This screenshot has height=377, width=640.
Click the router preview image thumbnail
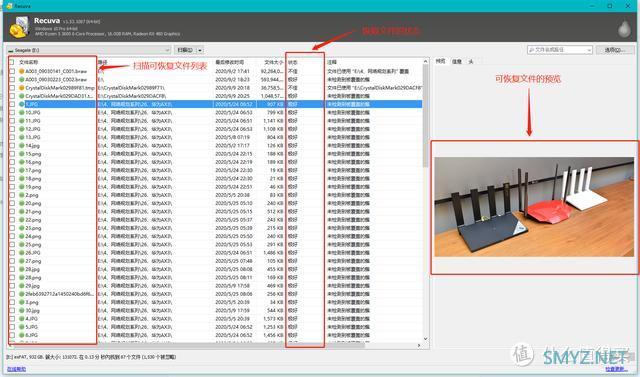pos(534,207)
